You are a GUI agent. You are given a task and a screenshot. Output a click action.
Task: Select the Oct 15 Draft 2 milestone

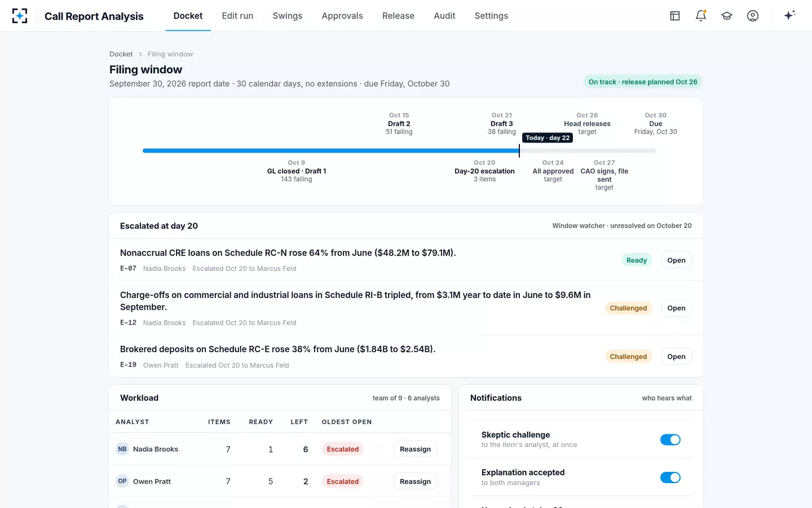tap(399, 124)
